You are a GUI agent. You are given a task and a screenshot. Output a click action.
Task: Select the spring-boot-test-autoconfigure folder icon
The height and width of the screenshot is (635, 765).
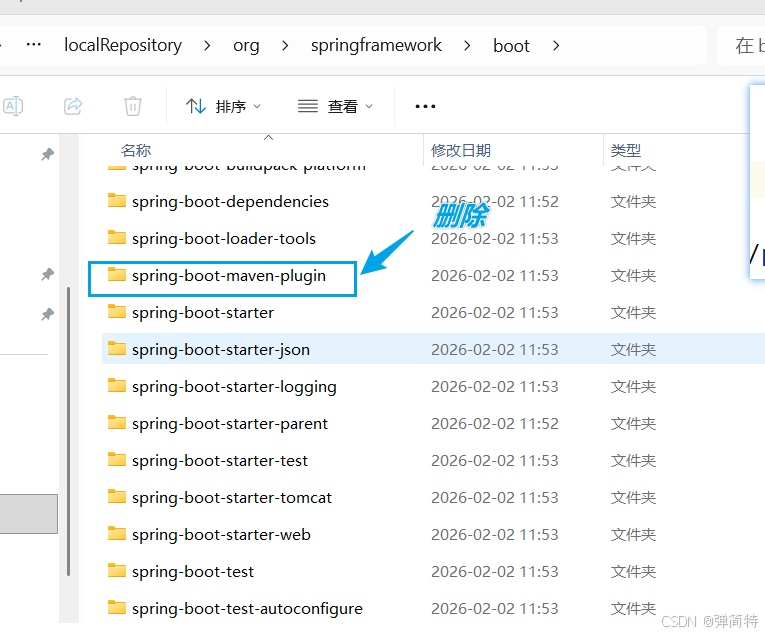[117, 608]
